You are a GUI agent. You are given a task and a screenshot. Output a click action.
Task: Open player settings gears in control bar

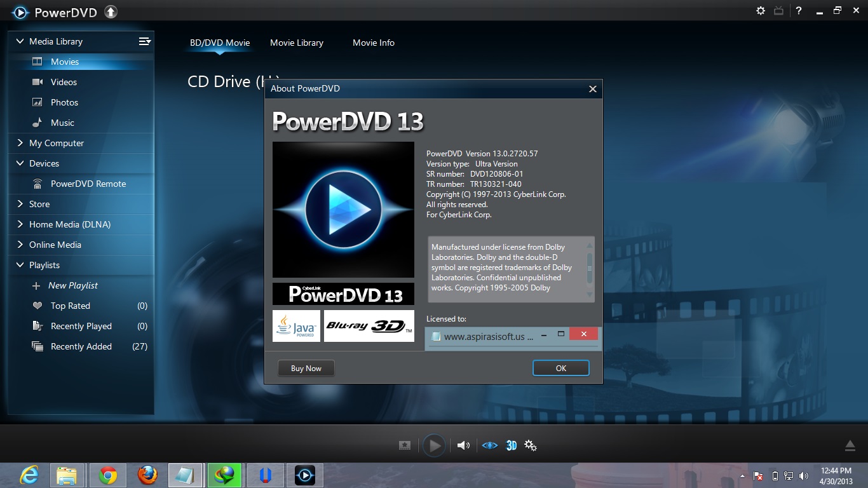point(531,445)
